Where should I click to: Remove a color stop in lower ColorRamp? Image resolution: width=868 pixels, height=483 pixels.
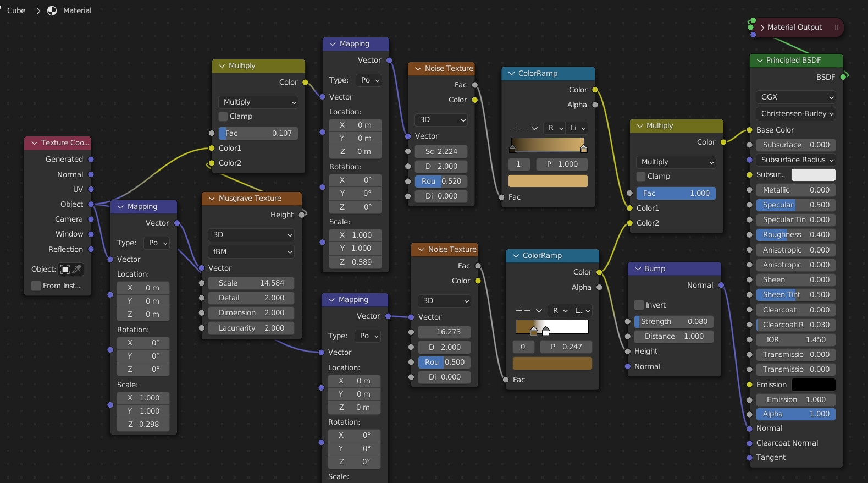pos(527,310)
